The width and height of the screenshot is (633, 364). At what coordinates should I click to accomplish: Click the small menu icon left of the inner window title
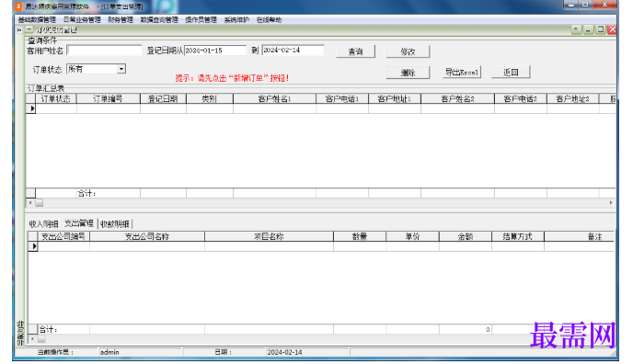tap(29, 29)
